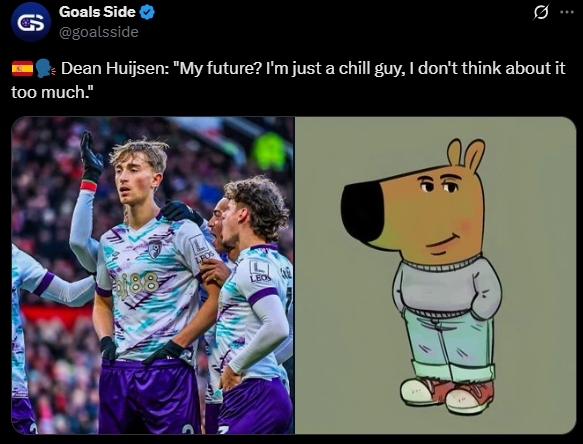
Task: Click the blue verified badge
Action: 147,13
